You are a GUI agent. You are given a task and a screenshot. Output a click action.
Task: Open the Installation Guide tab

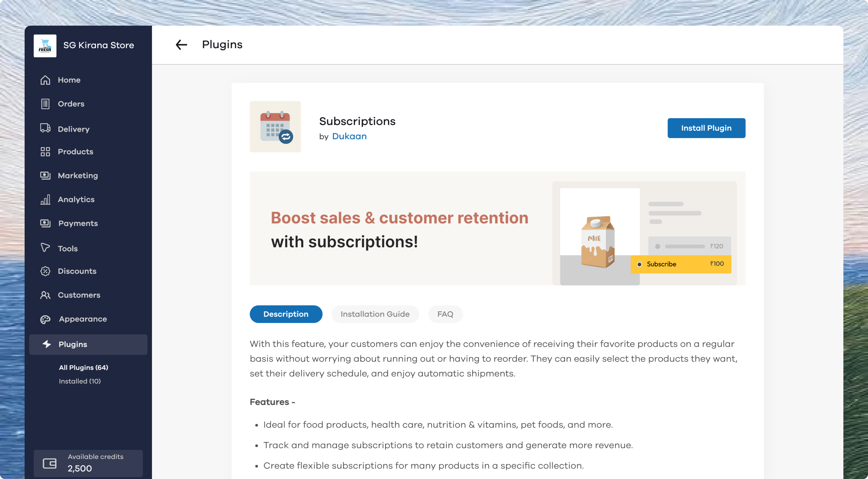375,314
